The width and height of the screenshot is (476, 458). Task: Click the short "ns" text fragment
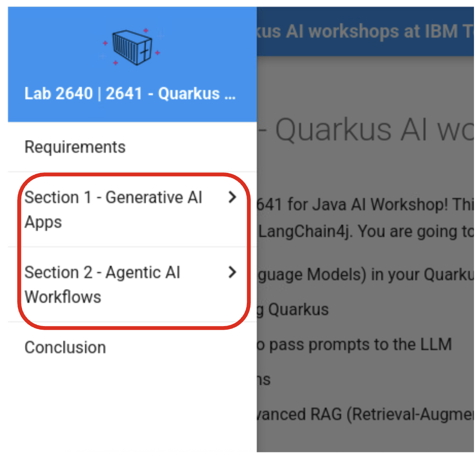click(264, 379)
